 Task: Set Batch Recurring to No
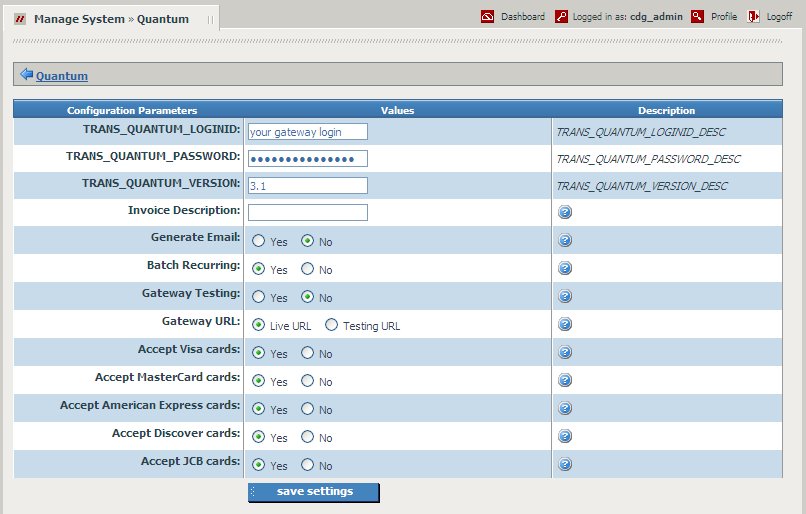tap(307, 269)
